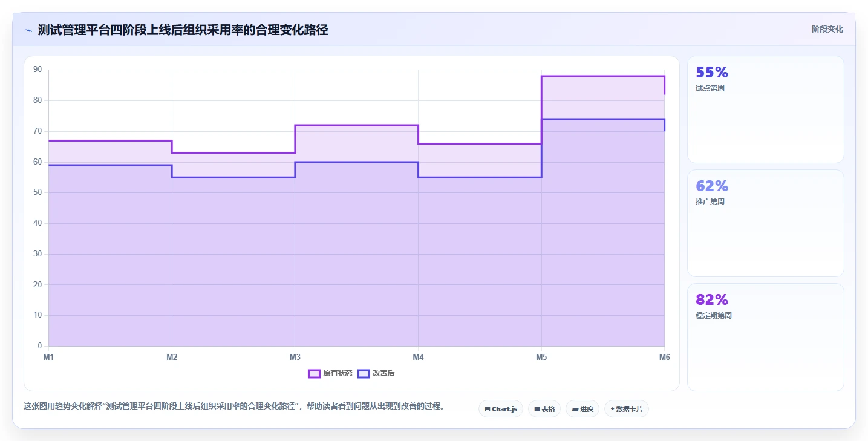Click the icon in the Chart.js tag
The width and height of the screenshot is (868, 441).
tap(488, 410)
